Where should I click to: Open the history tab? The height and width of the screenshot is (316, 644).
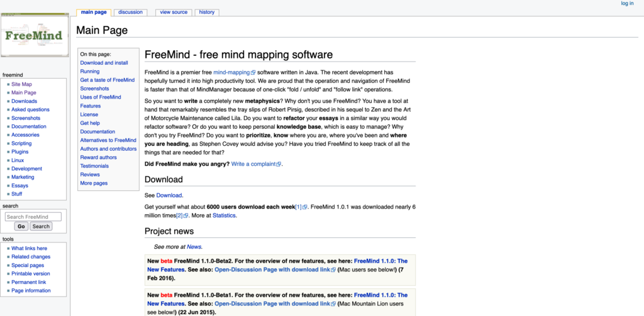pos(206,13)
